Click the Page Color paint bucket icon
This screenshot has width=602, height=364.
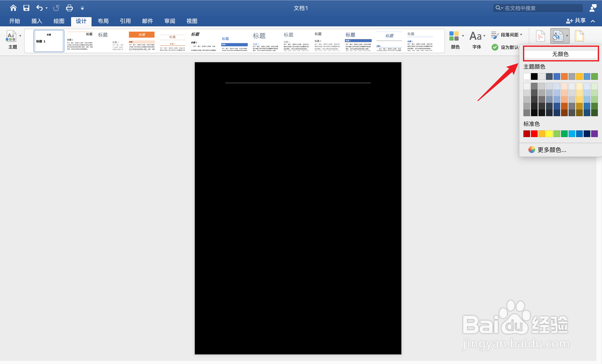tap(557, 36)
